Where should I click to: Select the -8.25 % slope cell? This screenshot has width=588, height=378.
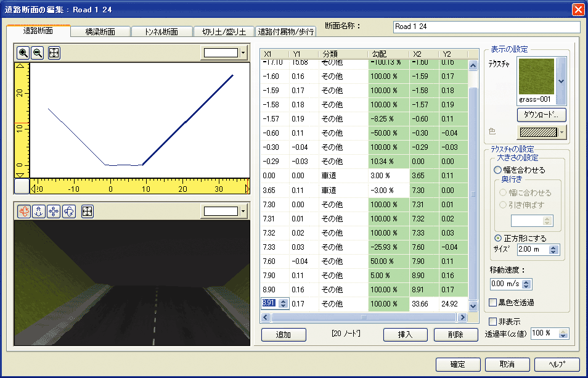[389, 119]
